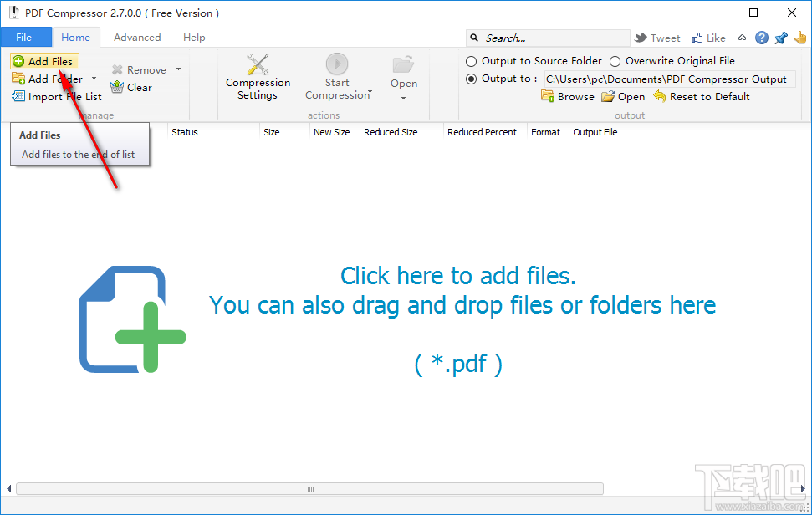The image size is (812, 515).
Task: Expand the Add Folder dropdown arrow
Action: (x=94, y=79)
